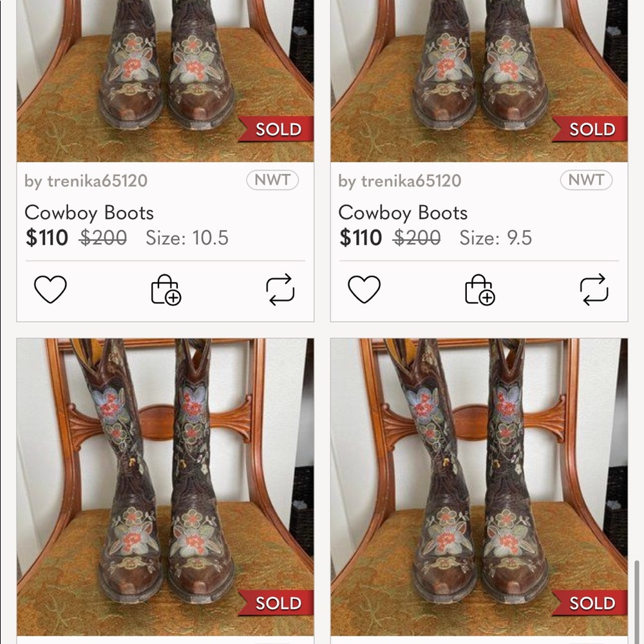Toggle the bag with plus icon on right listing
This screenshot has width=644, height=644.
478,291
